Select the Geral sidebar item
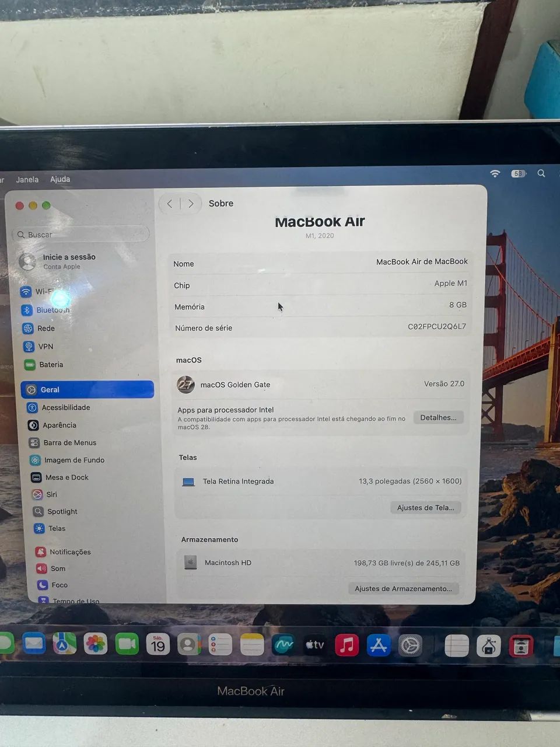This screenshot has width=560, height=747. [87, 389]
